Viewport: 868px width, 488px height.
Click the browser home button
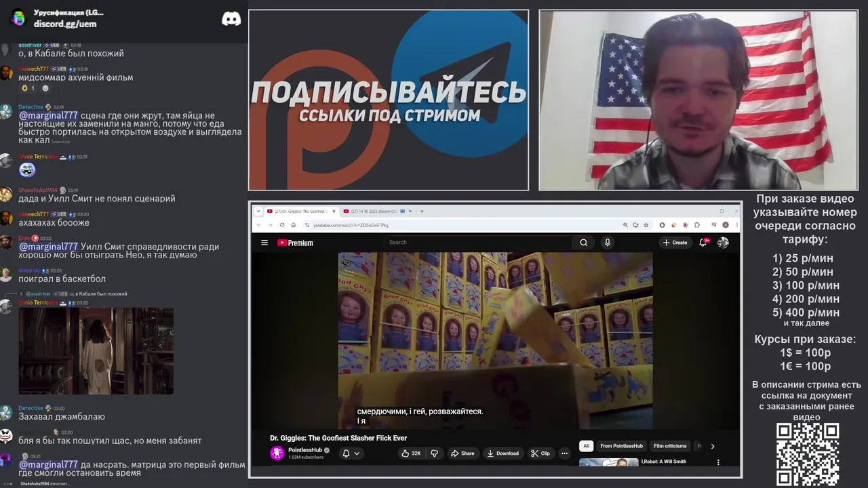(293, 225)
